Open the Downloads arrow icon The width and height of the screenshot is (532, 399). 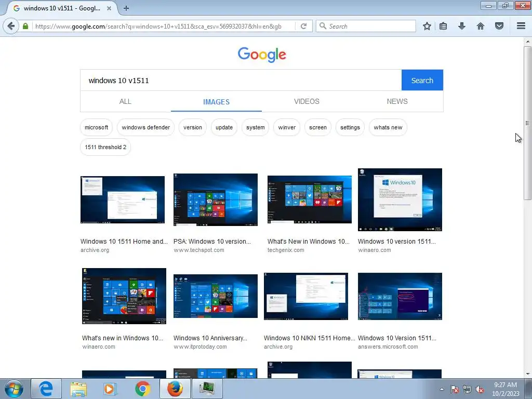click(x=462, y=26)
